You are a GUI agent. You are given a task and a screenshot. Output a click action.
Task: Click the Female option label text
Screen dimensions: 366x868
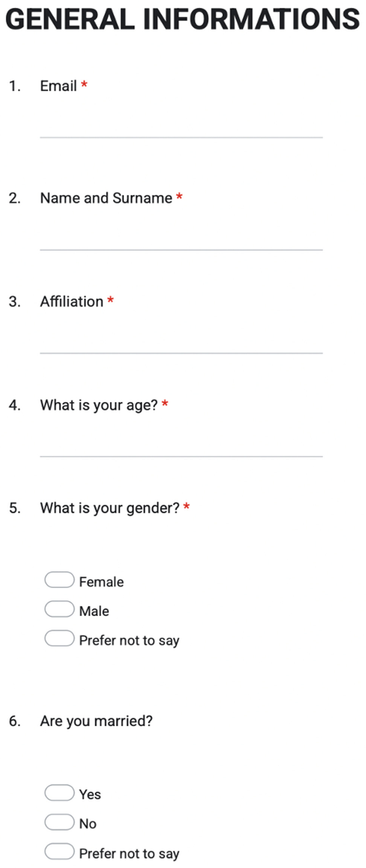click(x=101, y=582)
